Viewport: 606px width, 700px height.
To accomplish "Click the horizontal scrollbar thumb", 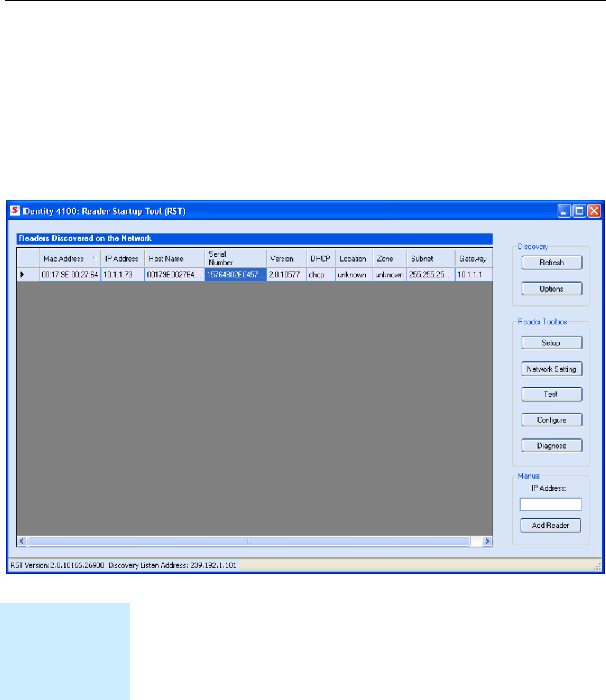I will coord(249,541).
